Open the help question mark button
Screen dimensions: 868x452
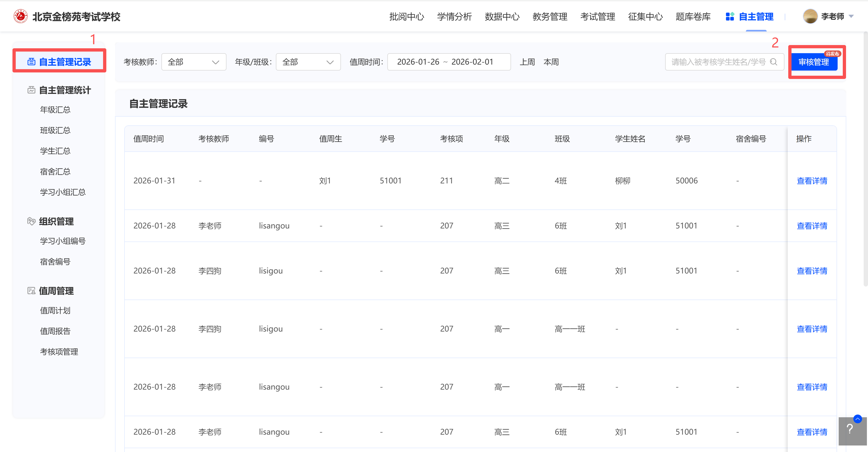[x=850, y=429]
